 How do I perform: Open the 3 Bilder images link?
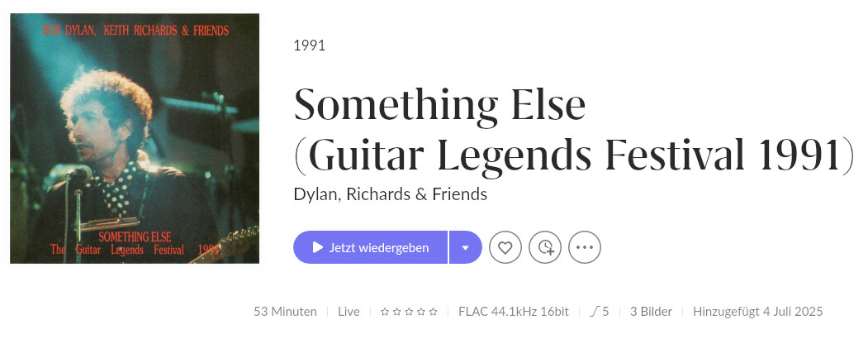(651, 312)
